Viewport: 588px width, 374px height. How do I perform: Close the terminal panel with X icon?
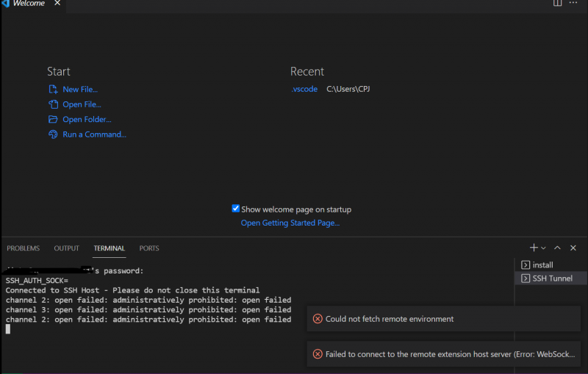pos(573,248)
